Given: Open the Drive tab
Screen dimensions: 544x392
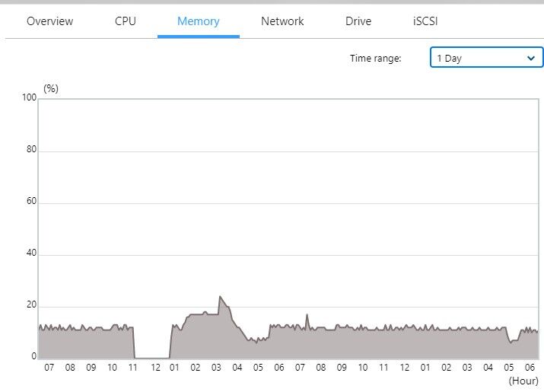Looking at the screenshot, I should [x=358, y=21].
